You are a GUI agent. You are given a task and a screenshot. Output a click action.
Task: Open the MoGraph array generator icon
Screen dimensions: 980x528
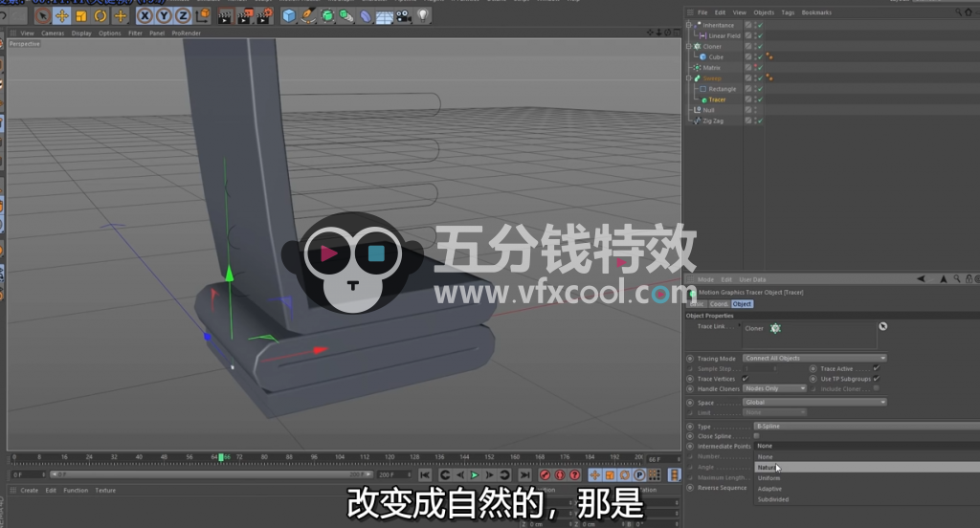click(346, 16)
